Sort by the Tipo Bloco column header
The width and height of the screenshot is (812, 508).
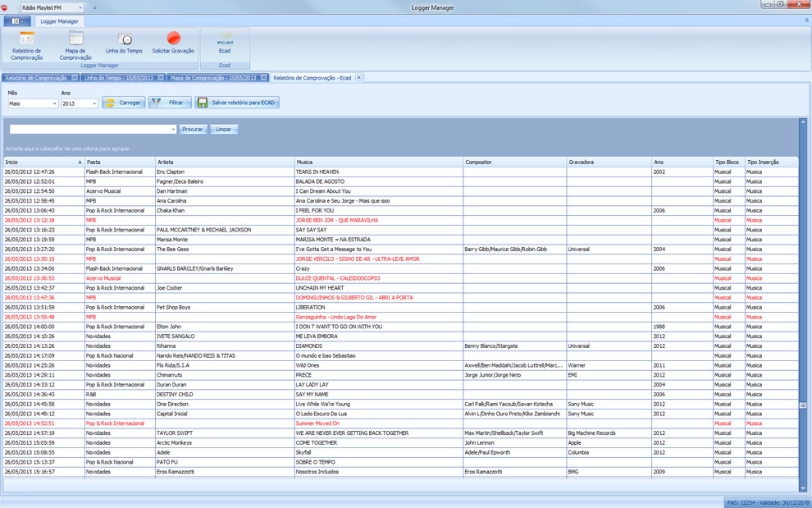[728, 162]
